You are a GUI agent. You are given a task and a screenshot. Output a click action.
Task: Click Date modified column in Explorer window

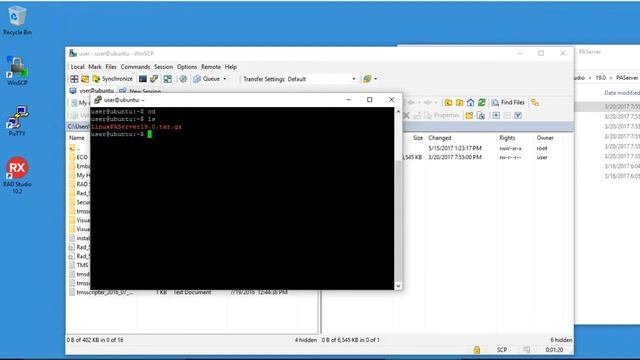pyautogui.click(x=622, y=93)
